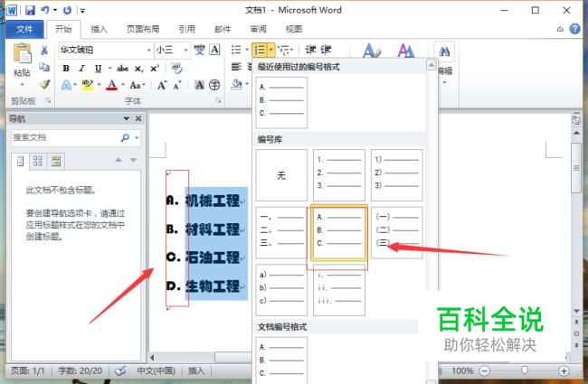Click the zoom slider handle
The height and width of the screenshot is (384, 588).
click(525, 370)
